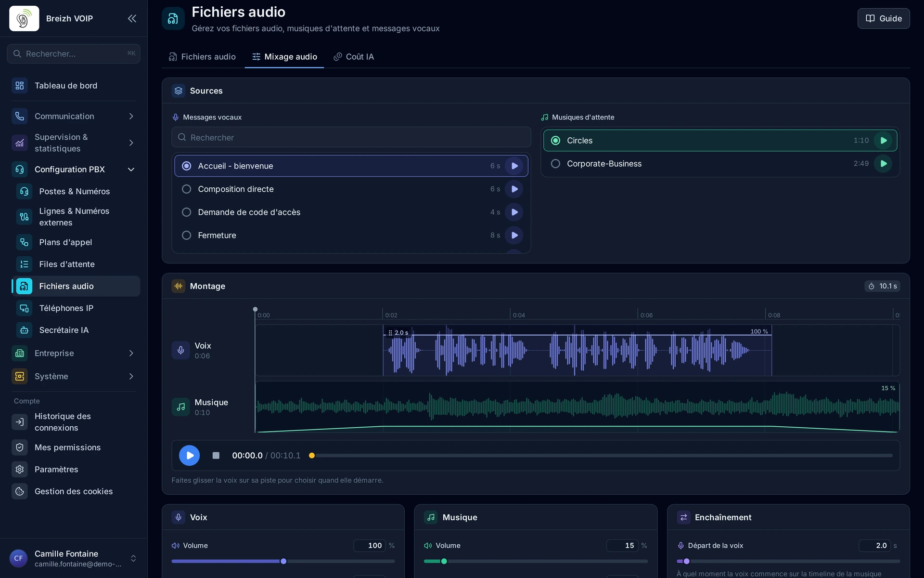The width and height of the screenshot is (924, 578).
Task: Select Fermeture radio button
Action: tap(186, 235)
